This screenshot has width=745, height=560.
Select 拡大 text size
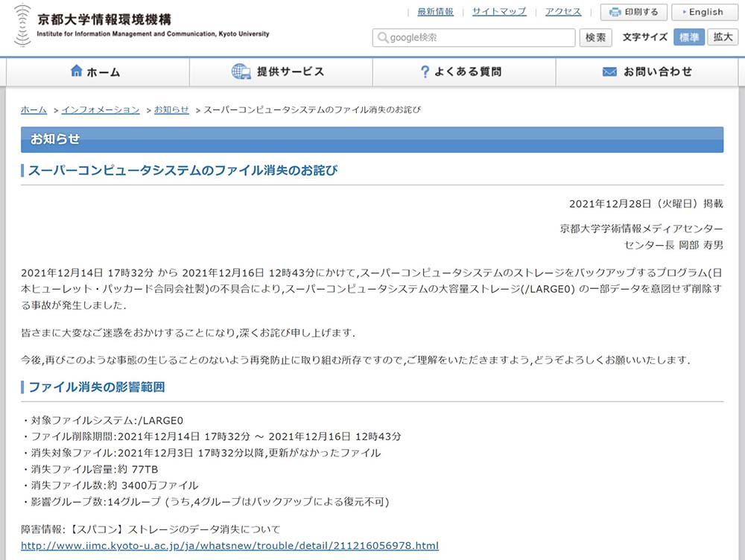723,37
